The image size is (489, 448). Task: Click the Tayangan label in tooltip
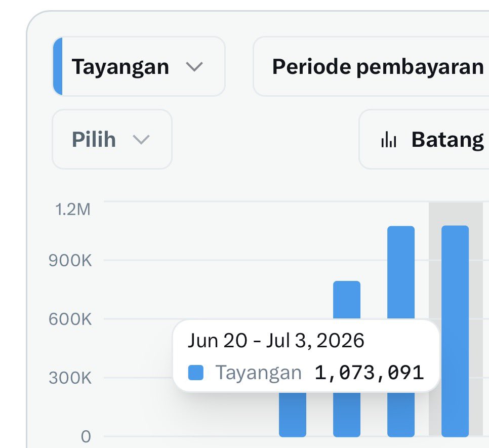[259, 373]
